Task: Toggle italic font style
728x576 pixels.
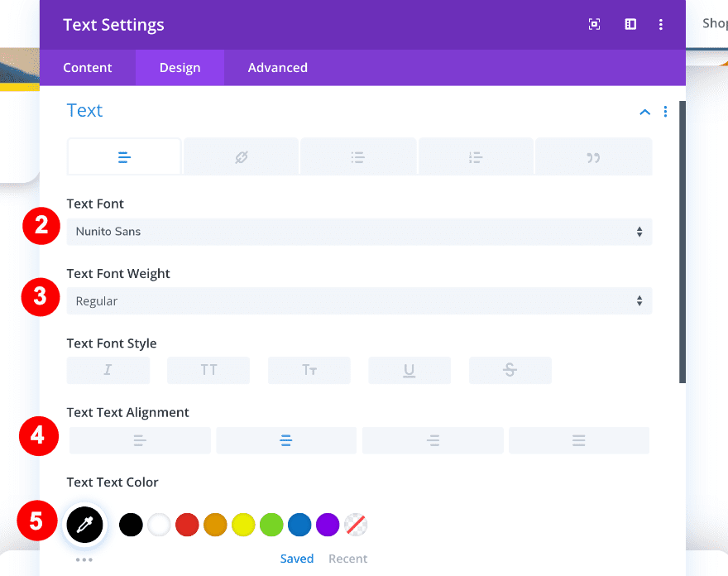Action: pos(108,370)
